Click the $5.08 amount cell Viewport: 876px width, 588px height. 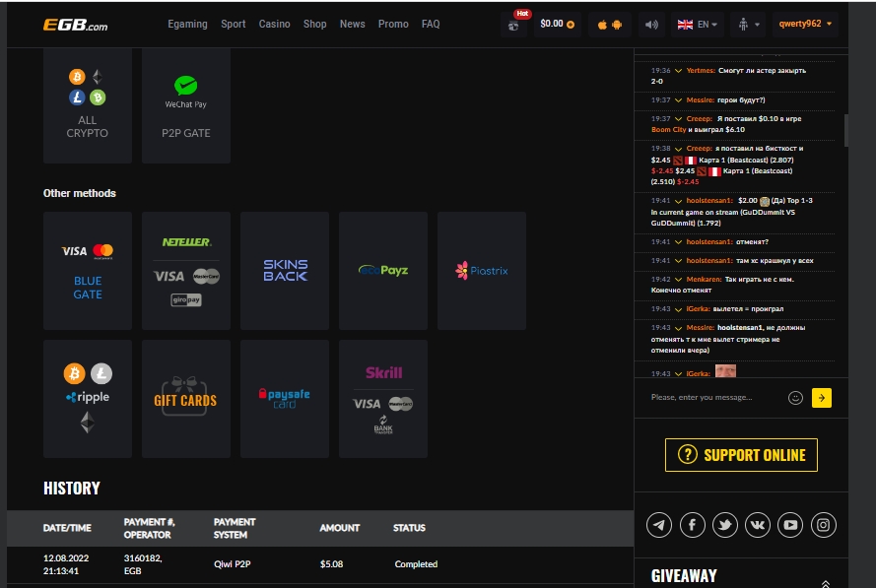(331, 564)
